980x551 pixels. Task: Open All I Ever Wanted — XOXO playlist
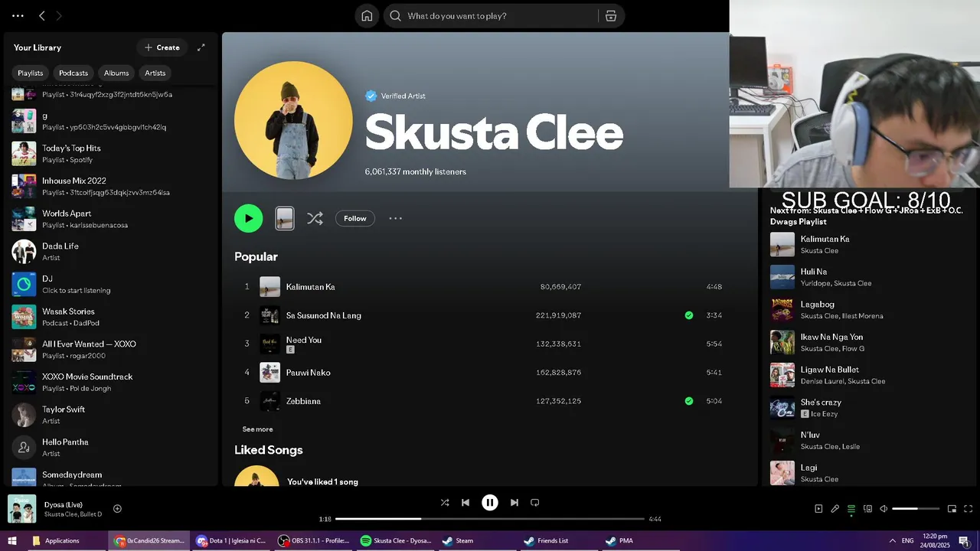[111, 350]
